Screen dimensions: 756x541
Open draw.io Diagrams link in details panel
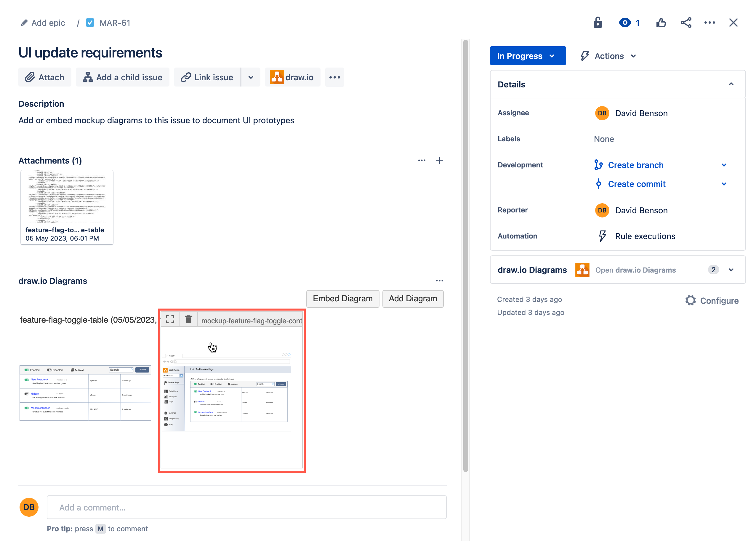click(635, 270)
